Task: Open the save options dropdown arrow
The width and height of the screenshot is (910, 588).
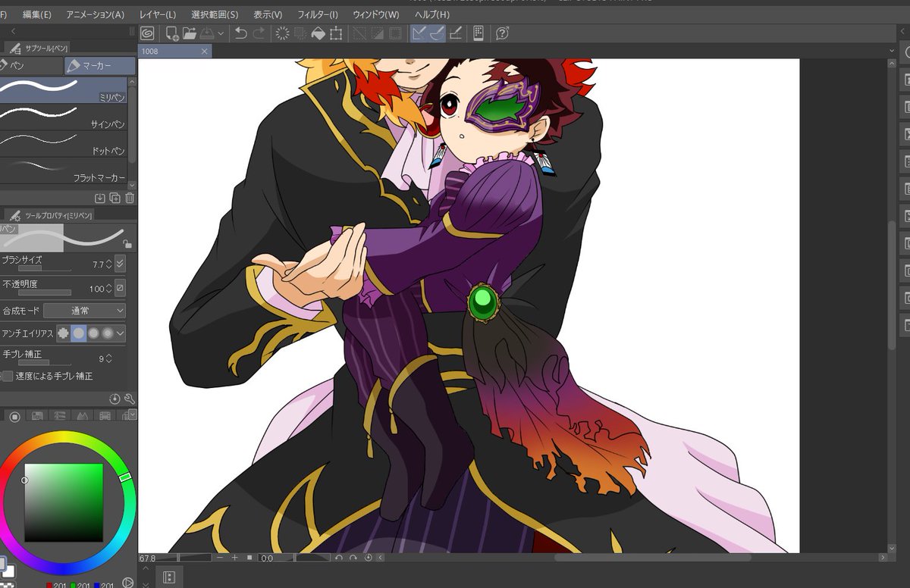Action: 221,33
